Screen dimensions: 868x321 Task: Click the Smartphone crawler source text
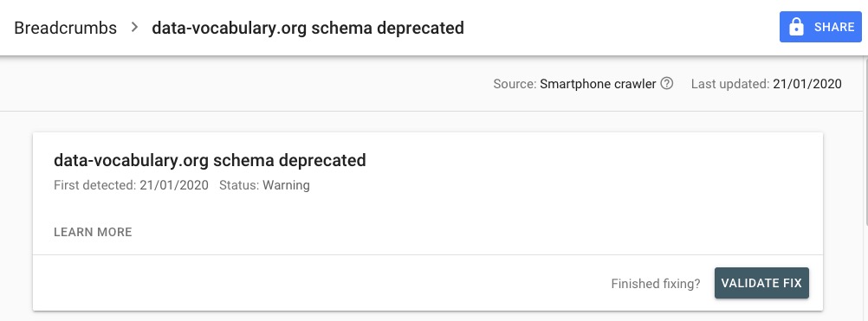(x=598, y=84)
